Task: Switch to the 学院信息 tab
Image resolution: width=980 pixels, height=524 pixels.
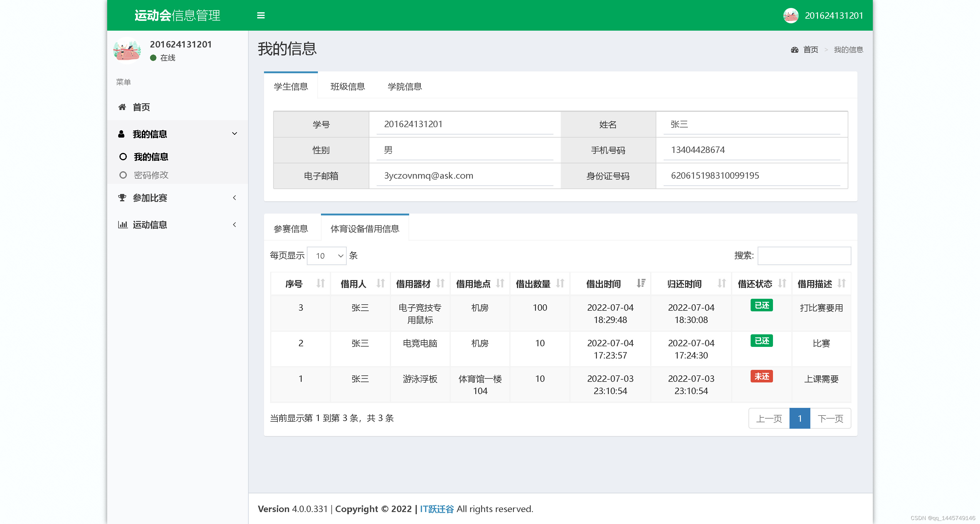Action: point(404,86)
